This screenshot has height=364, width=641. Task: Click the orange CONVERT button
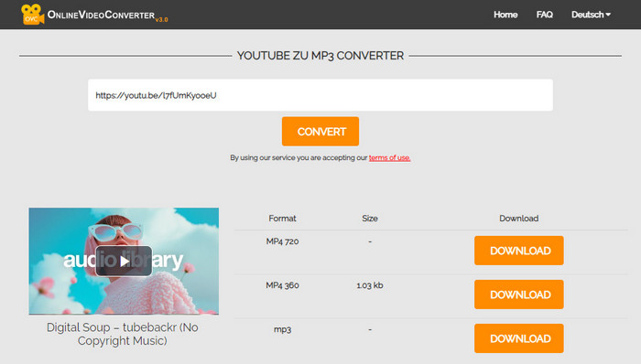320,132
